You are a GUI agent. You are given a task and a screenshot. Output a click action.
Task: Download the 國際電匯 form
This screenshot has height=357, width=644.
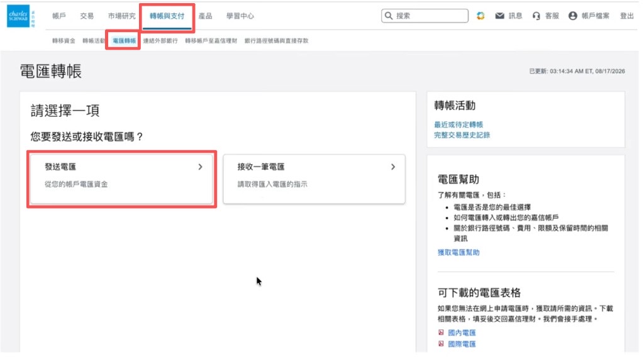pyautogui.click(x=462, y=344)
